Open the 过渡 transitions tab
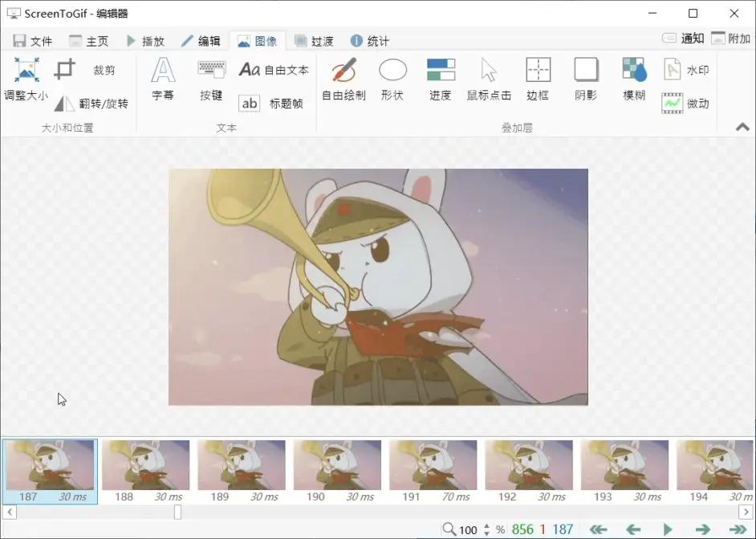Image resolution: width=756 pixels, height=539 pixels. (313, 41)
